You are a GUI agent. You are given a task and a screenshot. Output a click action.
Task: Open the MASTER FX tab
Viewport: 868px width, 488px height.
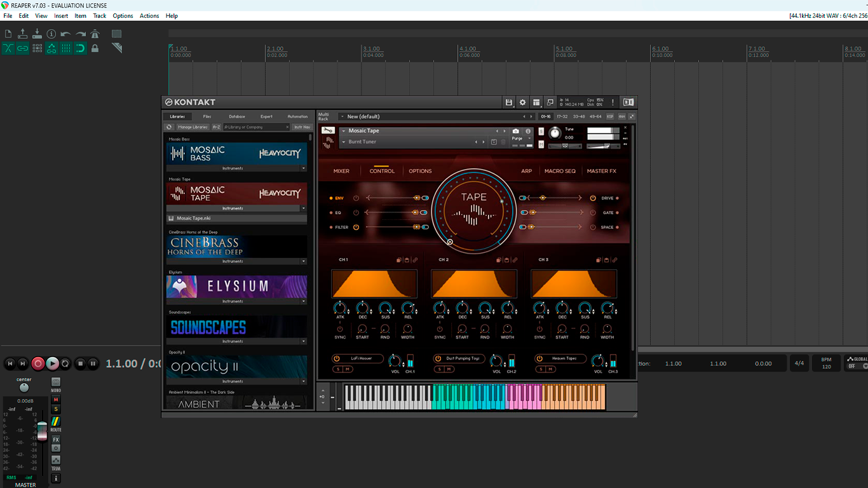(x=601, y=171)
